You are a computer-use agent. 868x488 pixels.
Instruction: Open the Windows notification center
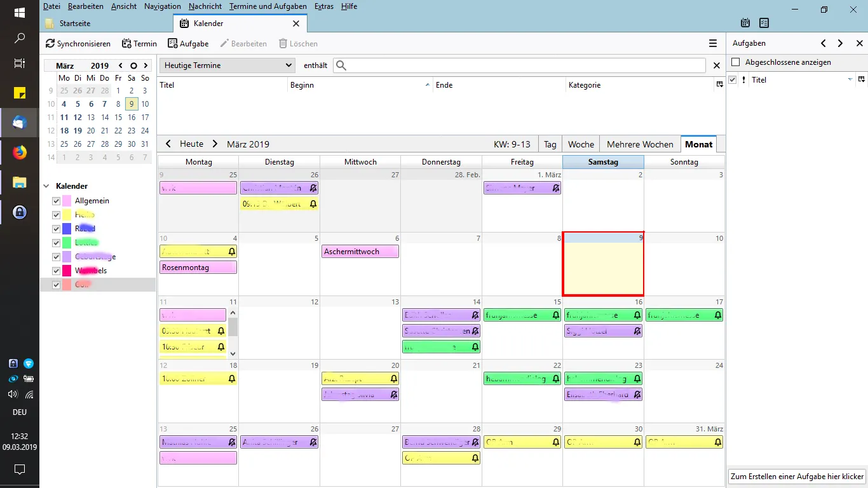[20, 470]
